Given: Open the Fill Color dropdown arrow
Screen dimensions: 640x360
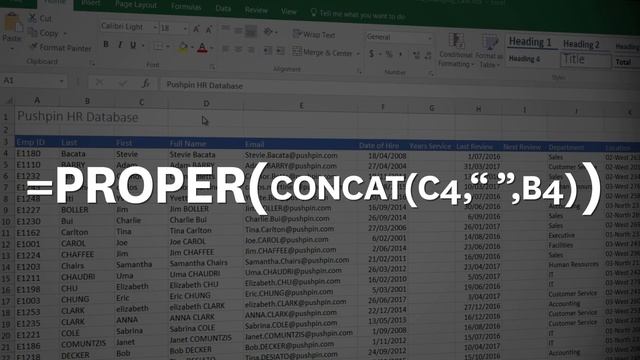Looking at the screenshot, I should (192, 48).
